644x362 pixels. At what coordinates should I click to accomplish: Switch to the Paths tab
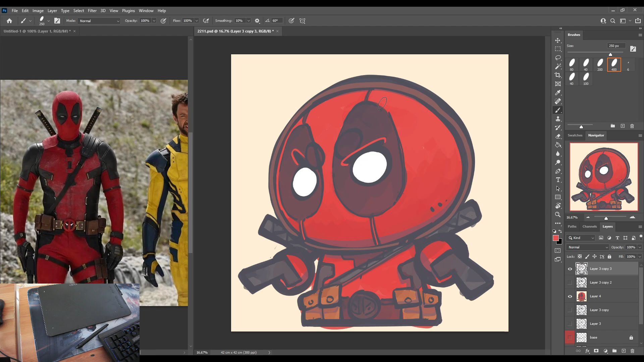(x=572, y=227)
